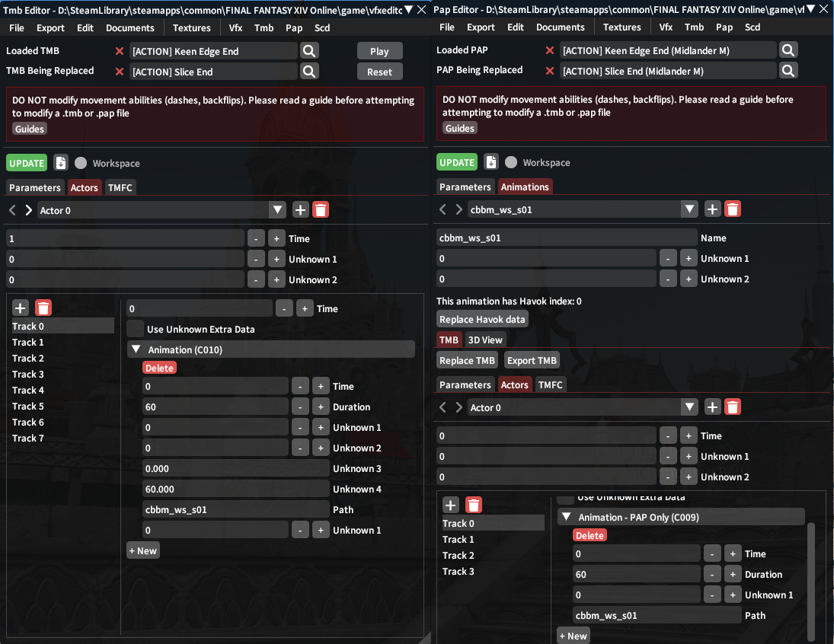Go to previous actor in Tmb Editor

12,210
